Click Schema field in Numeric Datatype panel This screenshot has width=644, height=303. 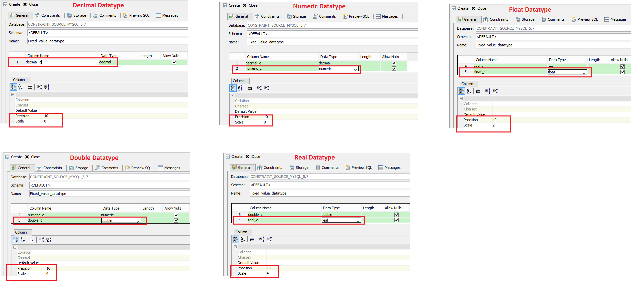click(332, 34)
